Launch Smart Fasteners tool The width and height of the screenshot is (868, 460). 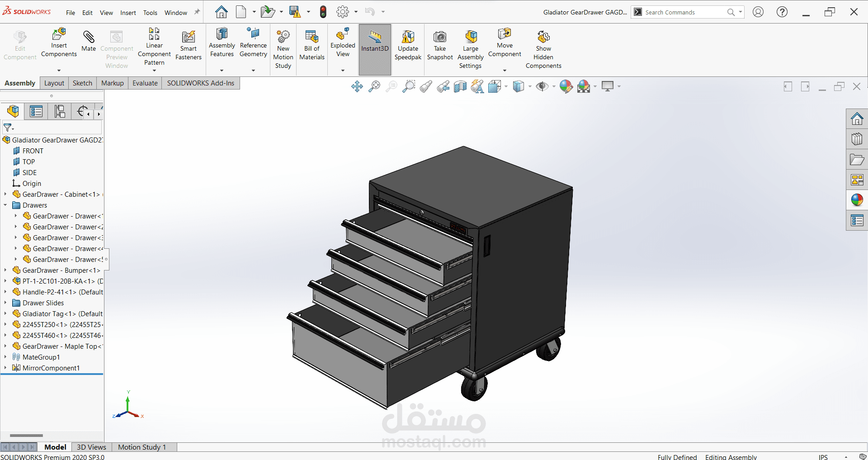click(189, 45)
